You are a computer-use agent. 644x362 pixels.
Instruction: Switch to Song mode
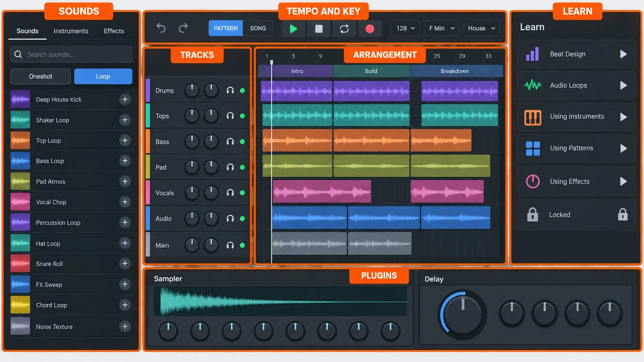pyautogui.click(x=258, y=28)
